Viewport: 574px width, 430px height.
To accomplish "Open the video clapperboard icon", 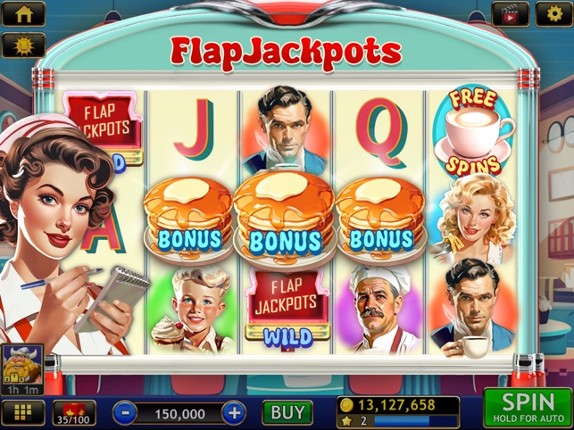I will click(510, 14).
